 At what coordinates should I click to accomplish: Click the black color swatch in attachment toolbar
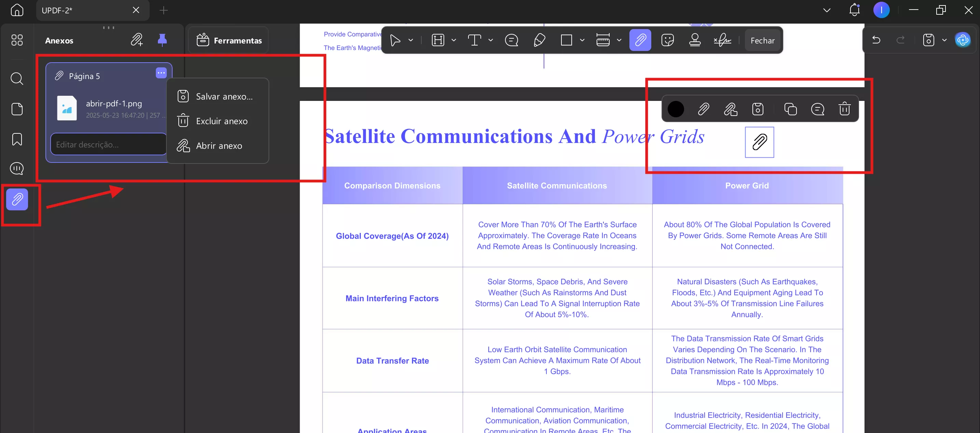tap(676, 109)
